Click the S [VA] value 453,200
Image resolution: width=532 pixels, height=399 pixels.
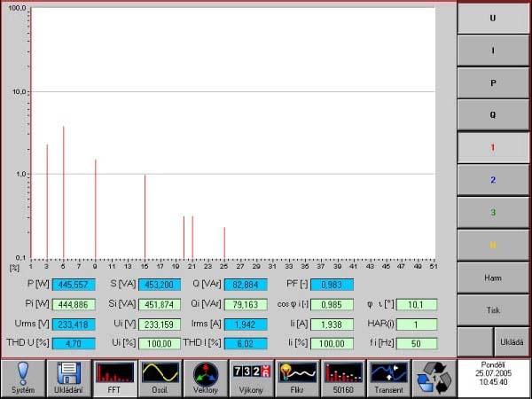(160, 285)
